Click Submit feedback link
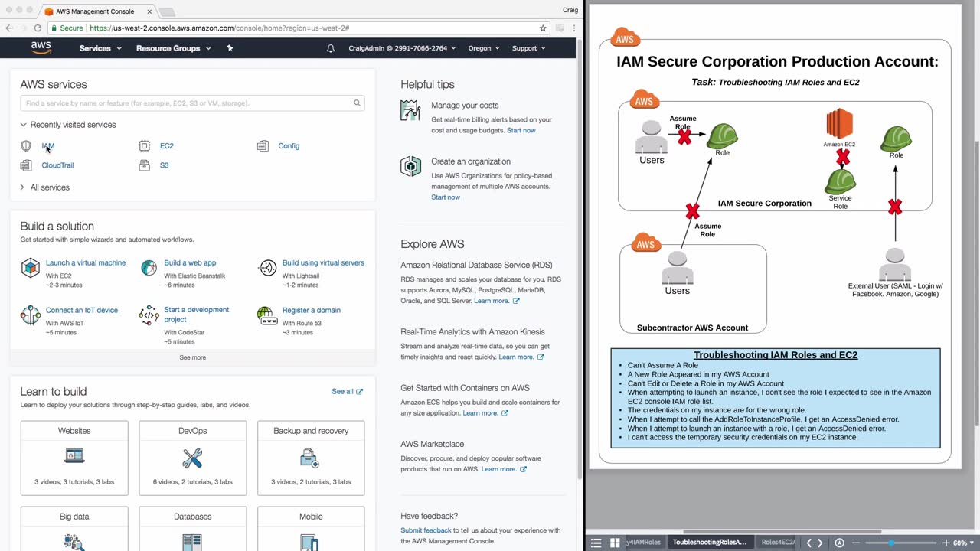 [x=426, y=530]
